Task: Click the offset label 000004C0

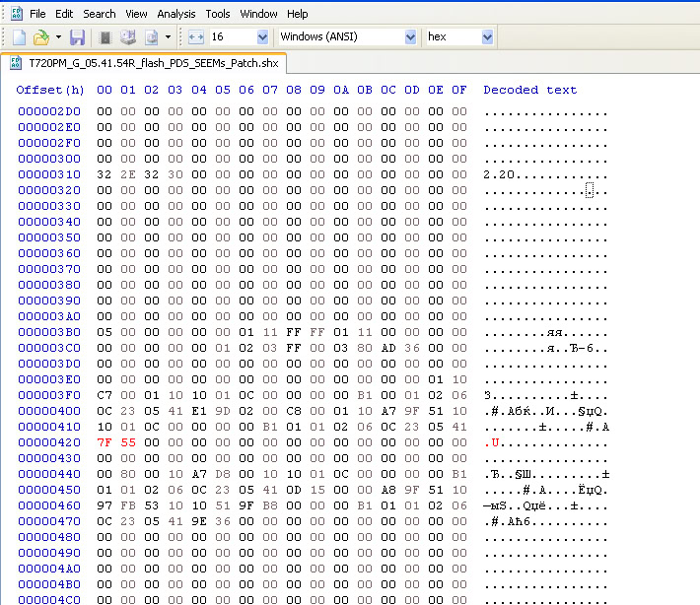Action: [x=49, y=600]
